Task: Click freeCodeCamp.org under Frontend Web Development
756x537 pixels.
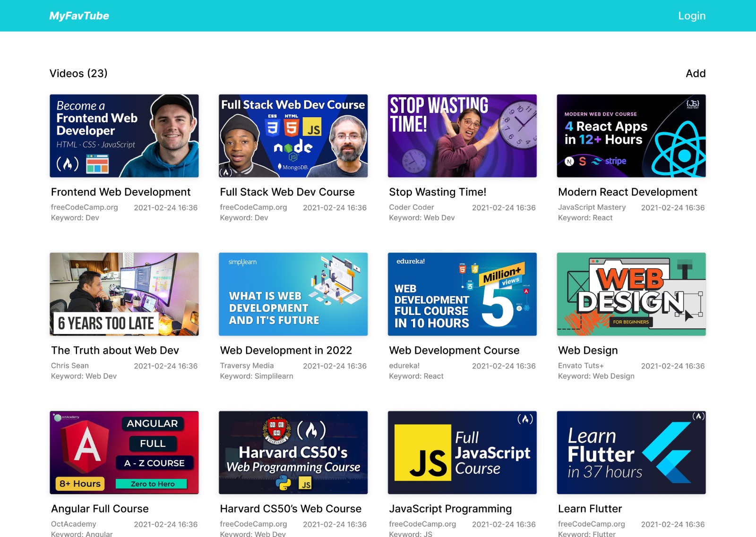Action: [84, 207]
